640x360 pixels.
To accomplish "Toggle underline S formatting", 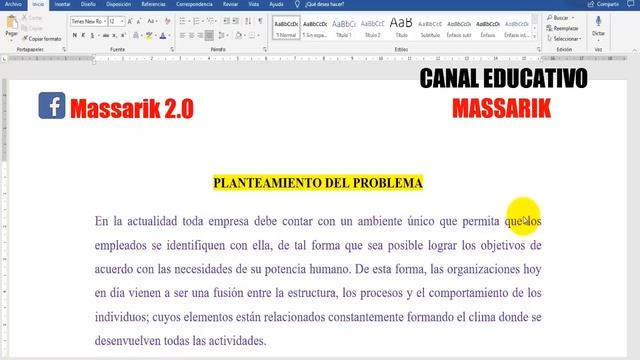I will (92, 36).
